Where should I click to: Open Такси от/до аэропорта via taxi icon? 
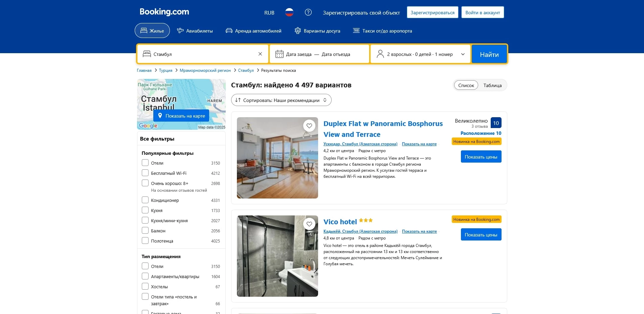356,30
